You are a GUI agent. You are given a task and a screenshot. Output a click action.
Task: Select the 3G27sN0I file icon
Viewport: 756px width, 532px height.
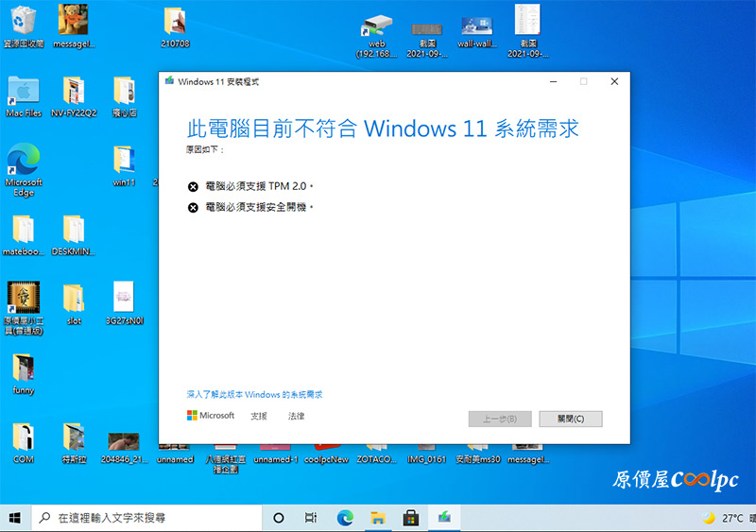click(x=125, y=303)
